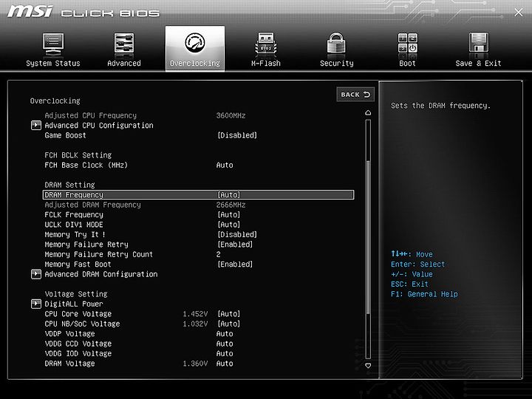
Task: Click 'Sets the DRAM frequency.' help text
Action: pos(440,106)
